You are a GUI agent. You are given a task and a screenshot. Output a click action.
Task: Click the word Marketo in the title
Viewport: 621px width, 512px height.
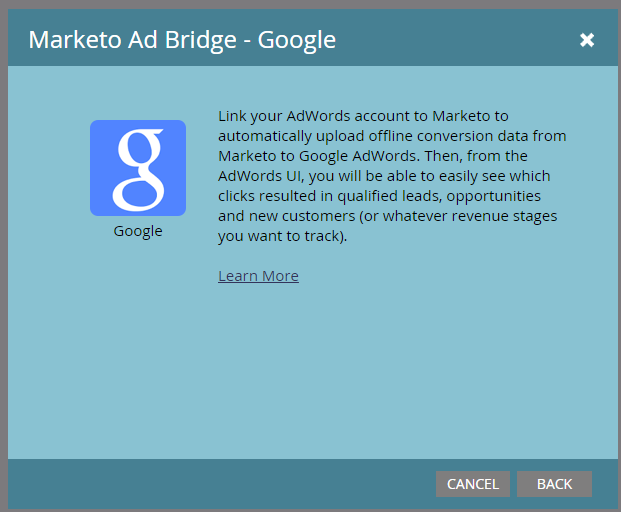pyautogui.click(x=75, y=40)
